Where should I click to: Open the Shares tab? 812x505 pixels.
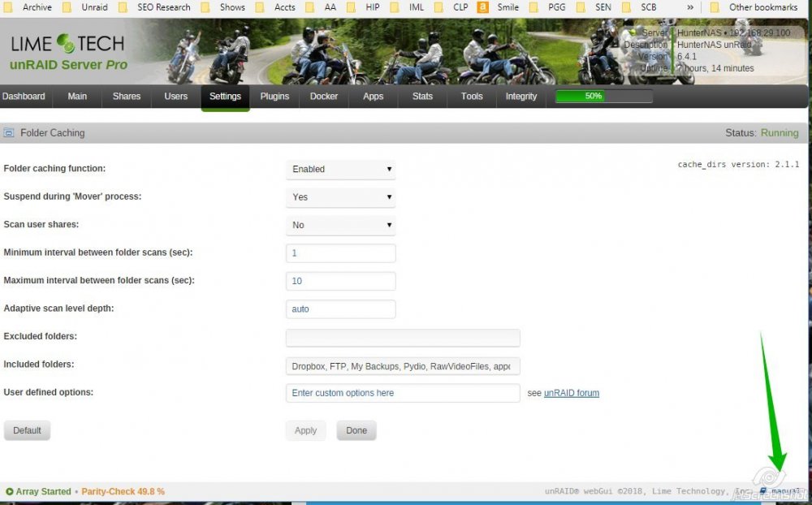pyautogui.click(x=127, y=97)
